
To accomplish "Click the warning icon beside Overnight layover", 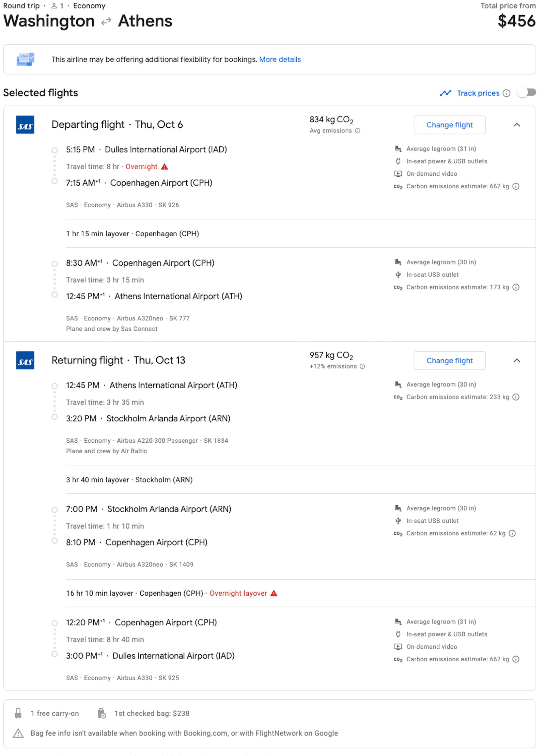I will (x=275, y=593).
